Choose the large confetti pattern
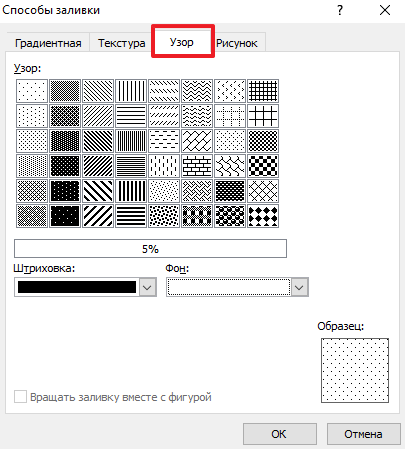405x449 pixels. point(164,216)
